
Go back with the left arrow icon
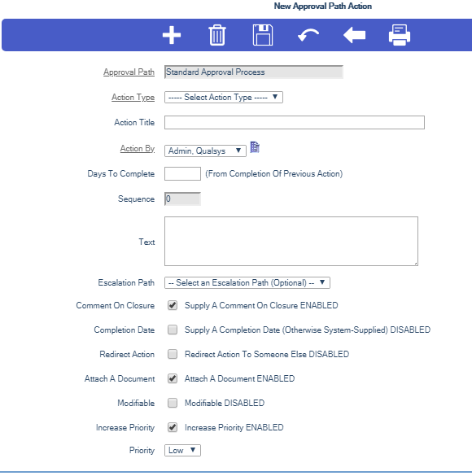[x=354, y=35]
